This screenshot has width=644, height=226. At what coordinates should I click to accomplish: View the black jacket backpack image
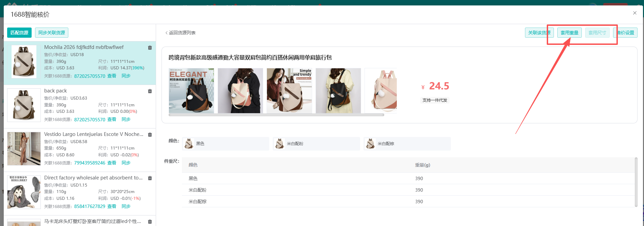click(240, 91)
